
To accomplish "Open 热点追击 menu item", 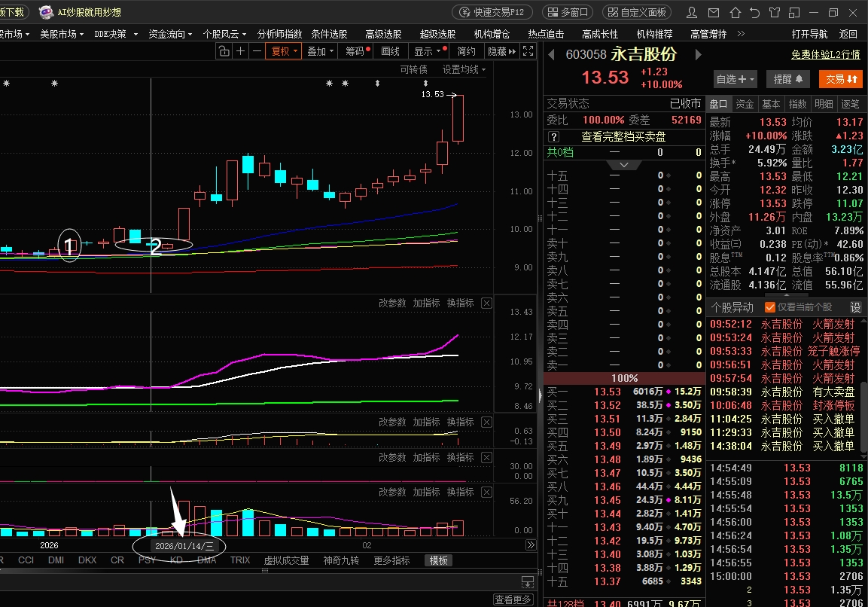I will tap(546, 34).
